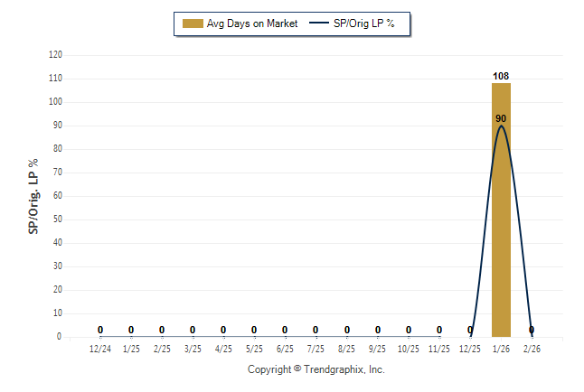Click the Copyright Trendgraphix, Inc. text
584x392 pixels.
click(x=316, y=369)
